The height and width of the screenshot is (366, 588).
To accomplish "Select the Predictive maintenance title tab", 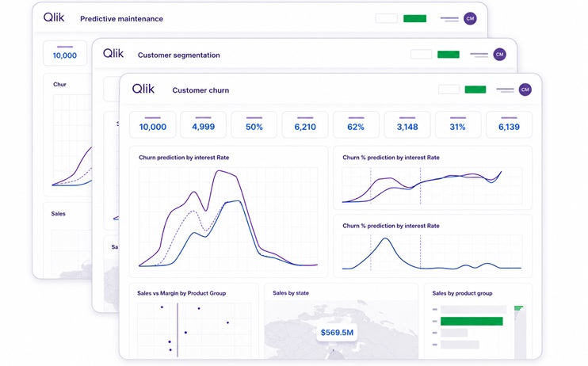I will pyautogui.click(x=121, y=19).
